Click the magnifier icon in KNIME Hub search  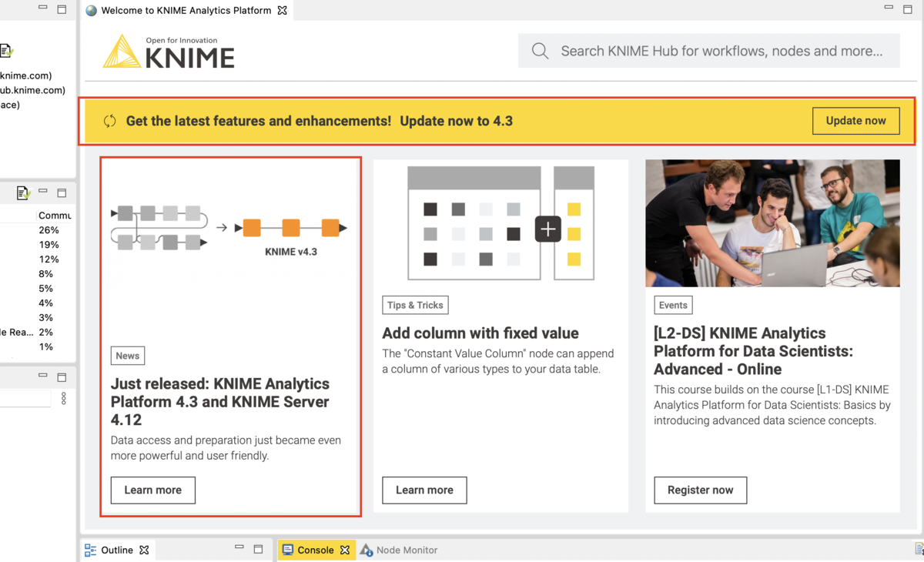pos(541,51)
